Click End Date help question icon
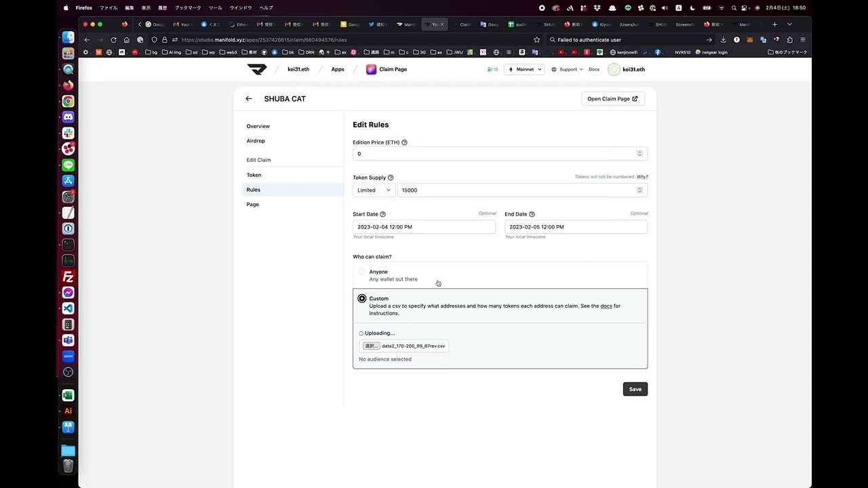The height and width of the screenshot is (488, 868). [532, 214]
